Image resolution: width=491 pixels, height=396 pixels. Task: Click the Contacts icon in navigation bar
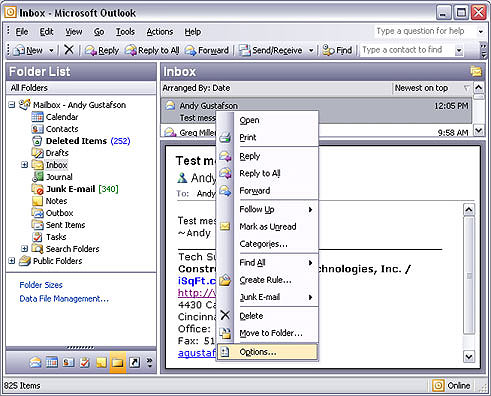(x=68, y=362)
